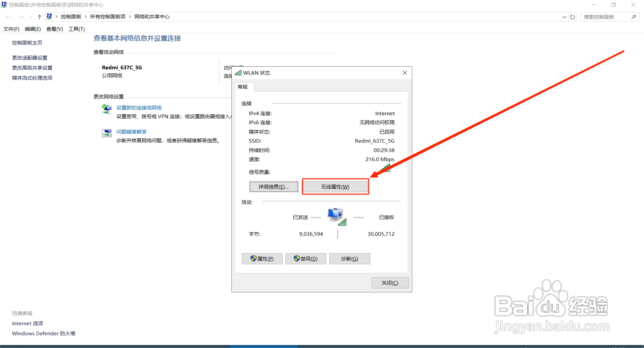
Task: Click the WLAN signal icon in dialog title
Action: pyautogui.click(x=238, y=73)
